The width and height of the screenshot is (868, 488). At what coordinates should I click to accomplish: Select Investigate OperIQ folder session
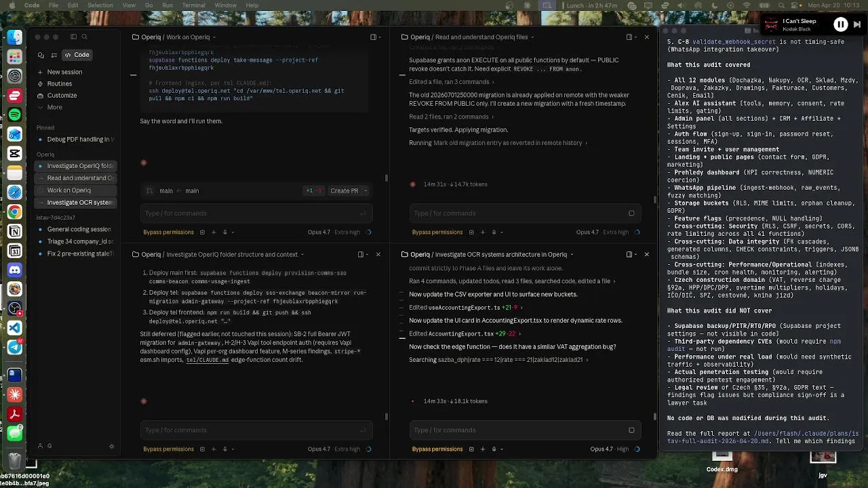coord(76,166)
